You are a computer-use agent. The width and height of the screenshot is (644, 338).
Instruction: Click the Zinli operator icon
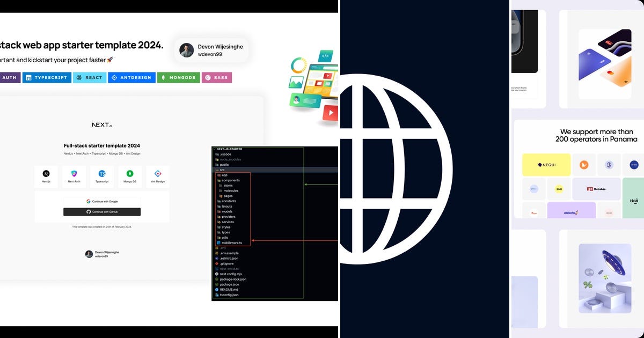click(x=559, y=189)
